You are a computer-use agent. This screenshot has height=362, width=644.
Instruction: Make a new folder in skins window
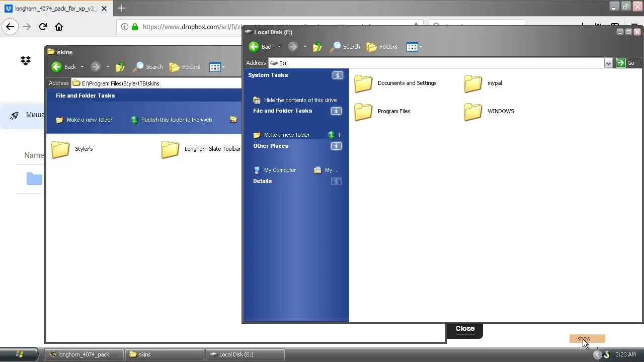(x=84, y=120)
